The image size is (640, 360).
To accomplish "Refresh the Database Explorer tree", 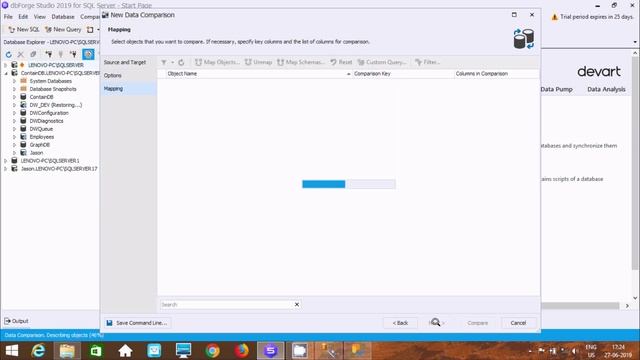I will pyautogui.click(x=9, y=54).
